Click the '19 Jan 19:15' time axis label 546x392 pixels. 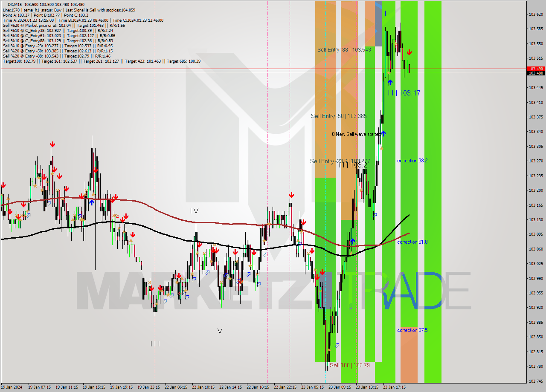[x=121, y=387]
